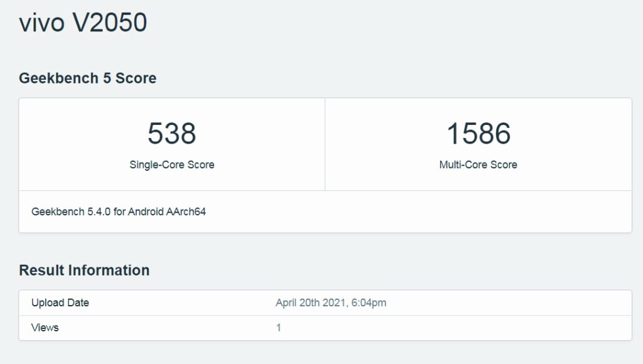The height and width of the screenshot is (364, 643).
Task: Select the Multi-Core Score label
Action: [x=477, y=164]
